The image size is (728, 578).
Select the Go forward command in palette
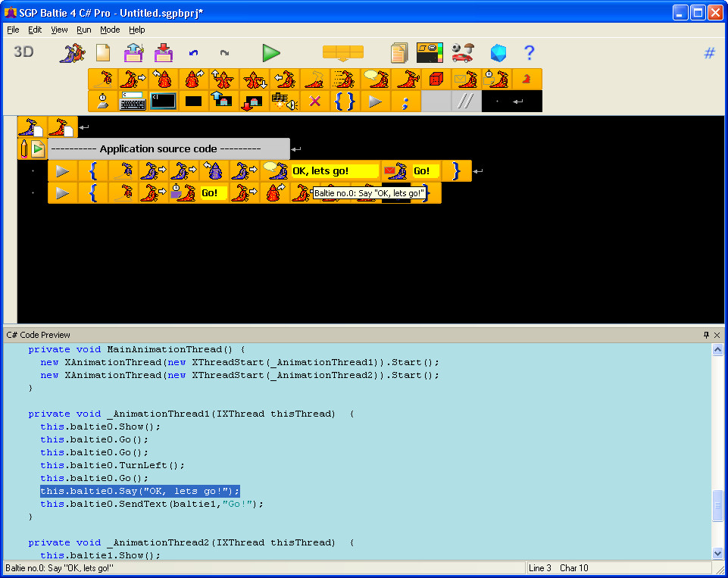point(133,80)
